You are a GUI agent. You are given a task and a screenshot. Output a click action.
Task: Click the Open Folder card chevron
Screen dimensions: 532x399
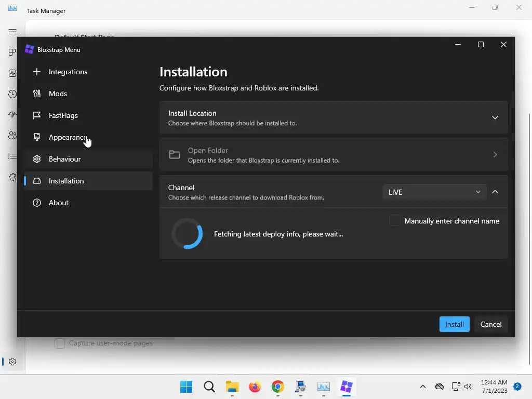[495, 155]
